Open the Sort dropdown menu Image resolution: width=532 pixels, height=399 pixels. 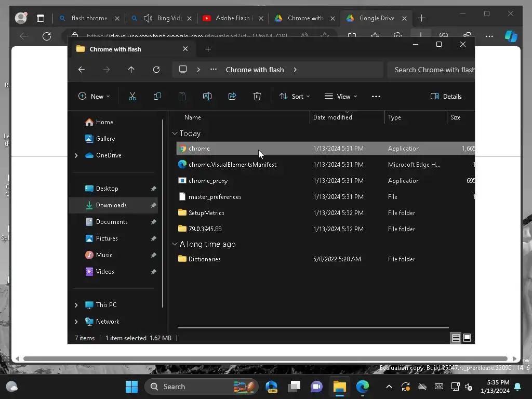pyautogui.click(x=295, y=96)
